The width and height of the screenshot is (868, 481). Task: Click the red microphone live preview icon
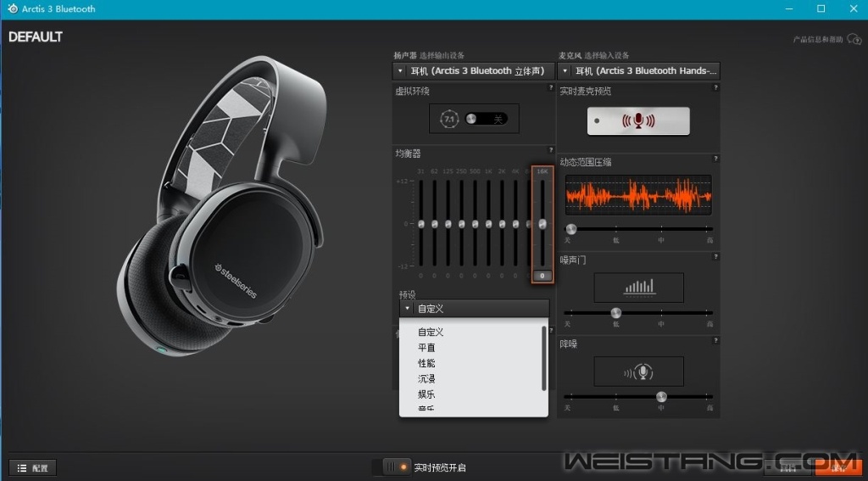638,120
